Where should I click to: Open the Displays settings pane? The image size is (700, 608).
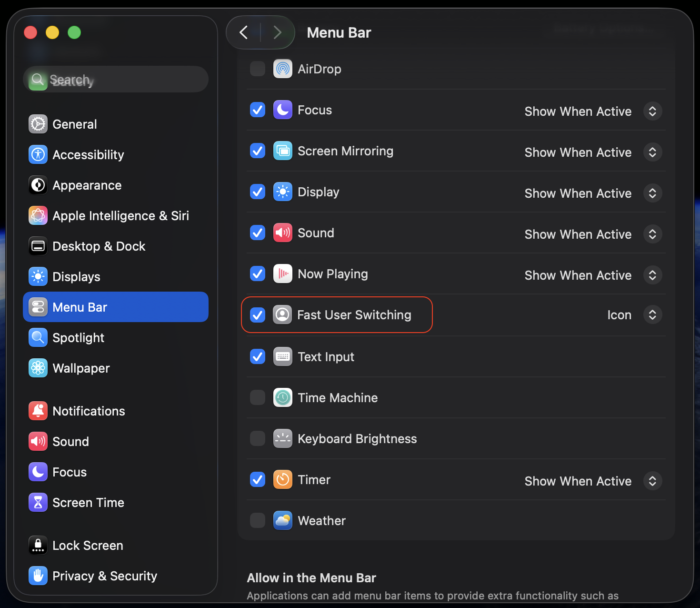point(116,277)
